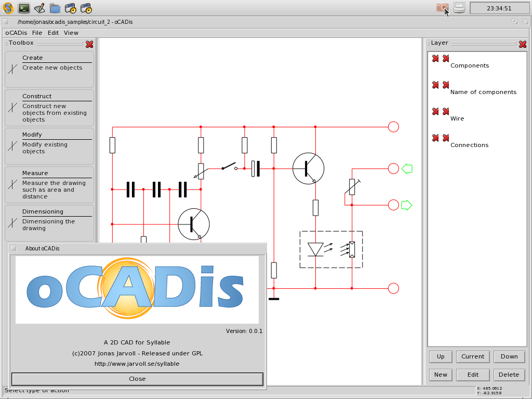The height and width of the screenshot is (399, 532).
Task: Click the Version: 0.0.1 text
Action: coord(244,331)
